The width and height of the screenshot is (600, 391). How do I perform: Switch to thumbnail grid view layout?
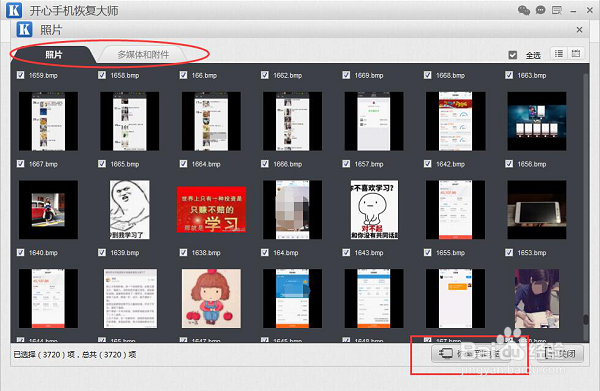click(x=576, y=54)
